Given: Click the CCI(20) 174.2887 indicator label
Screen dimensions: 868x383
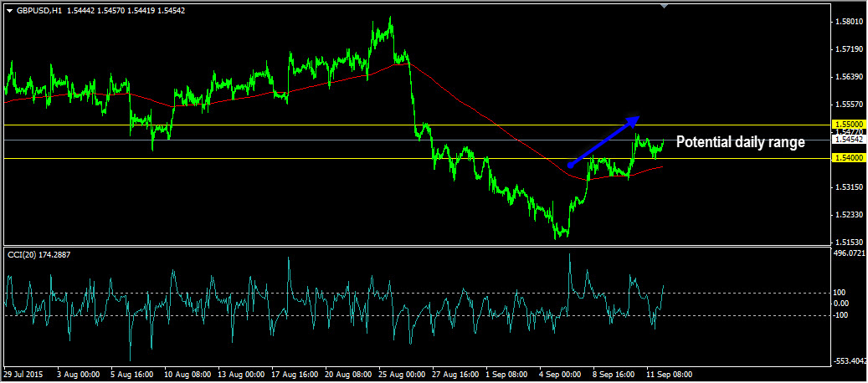Looking at the screenshot, I should pos(39,254).
